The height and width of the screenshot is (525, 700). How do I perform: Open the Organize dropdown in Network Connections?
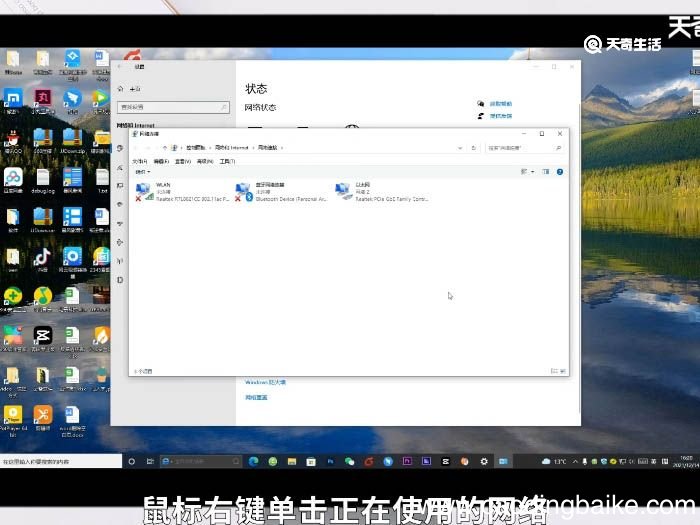coord(143,172)
